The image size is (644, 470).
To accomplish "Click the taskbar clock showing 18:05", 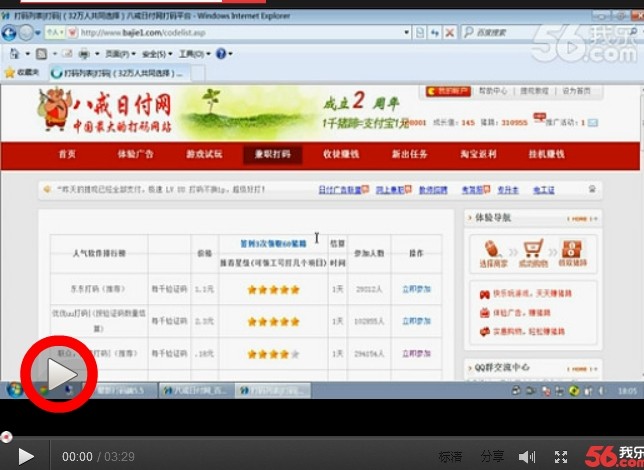I will pyautogui.click(x=627, y=391).
